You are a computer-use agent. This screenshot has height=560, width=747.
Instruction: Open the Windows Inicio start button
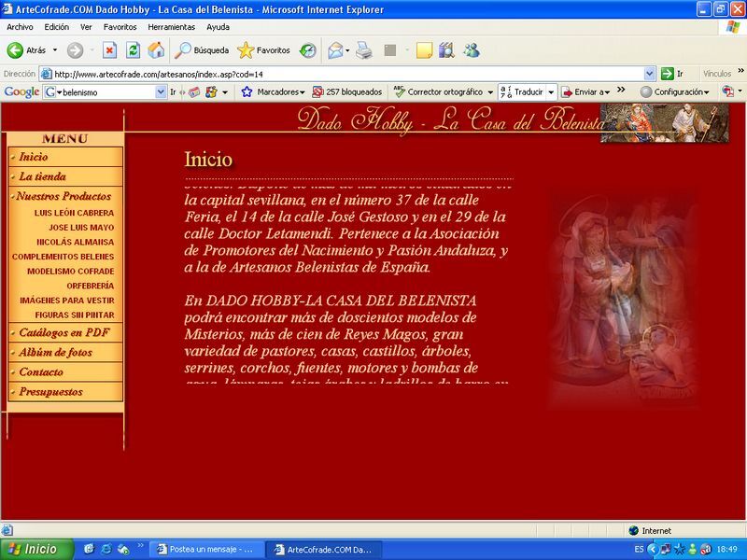click(x=34, y=549)
